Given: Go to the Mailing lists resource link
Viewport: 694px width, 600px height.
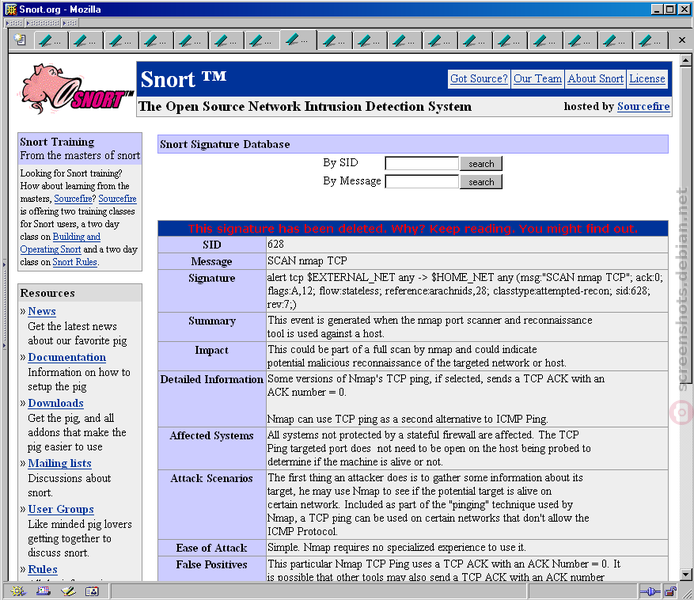Looking at the screenshot, I should (60, 463).
